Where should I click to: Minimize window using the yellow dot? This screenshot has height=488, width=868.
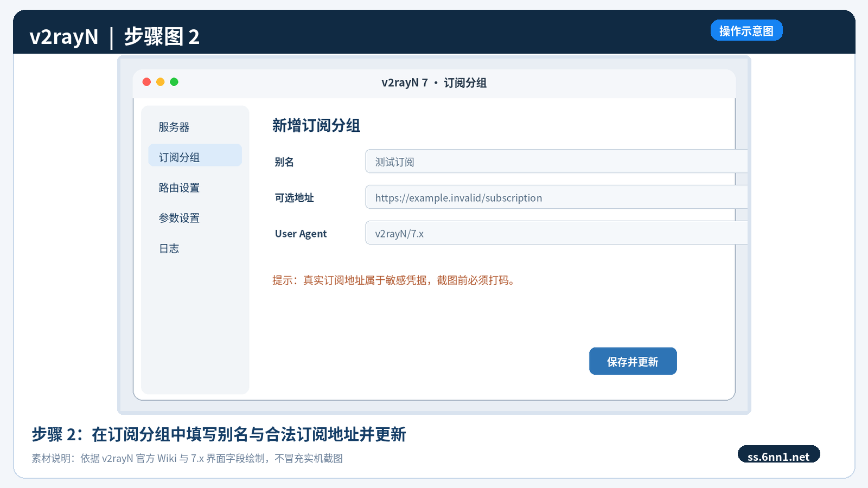click(160, 82)
